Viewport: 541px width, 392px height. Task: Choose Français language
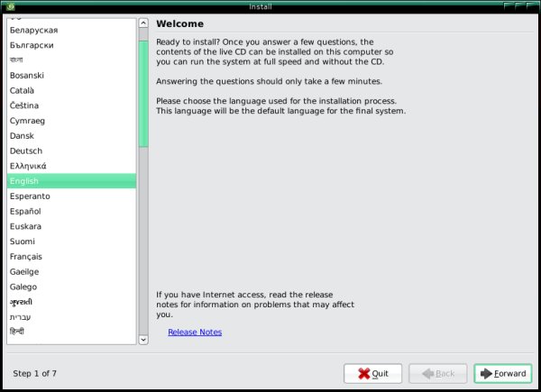(x=71, y=257)
